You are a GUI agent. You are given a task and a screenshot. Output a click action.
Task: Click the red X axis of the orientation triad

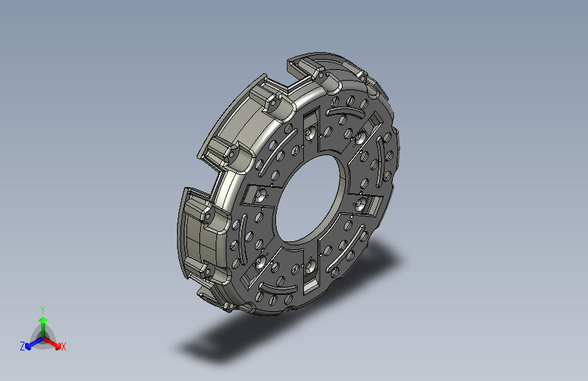52,343
